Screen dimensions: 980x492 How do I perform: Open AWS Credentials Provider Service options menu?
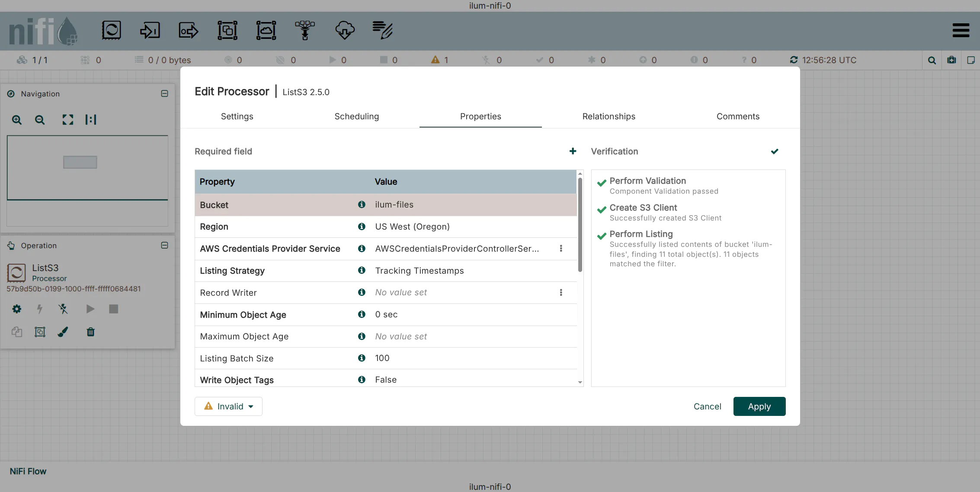click(561, 249)
